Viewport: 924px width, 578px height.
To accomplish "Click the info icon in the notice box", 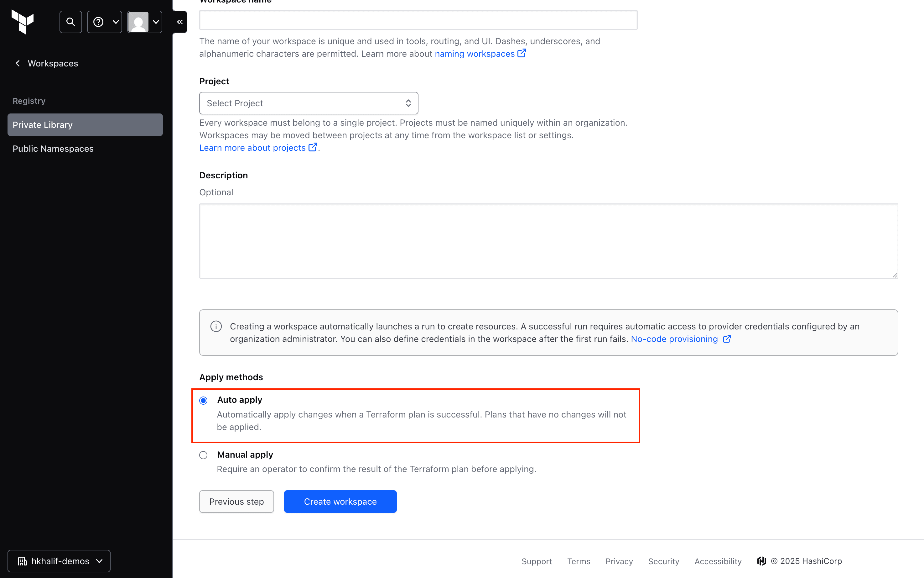I will [x=216, y=327].
